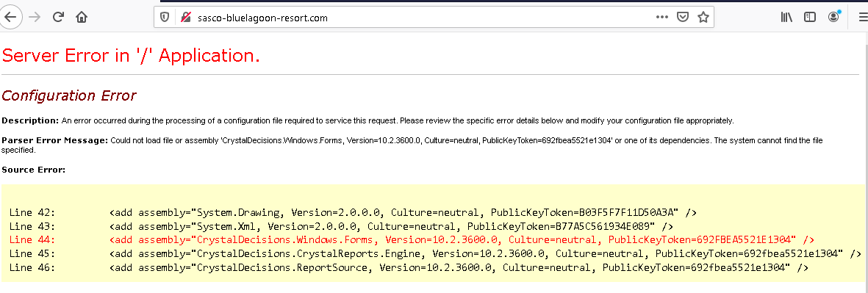Reload the current page
The height and width of the screenshot is (293, 868).
pyautogui.click(x=58, y=17)
